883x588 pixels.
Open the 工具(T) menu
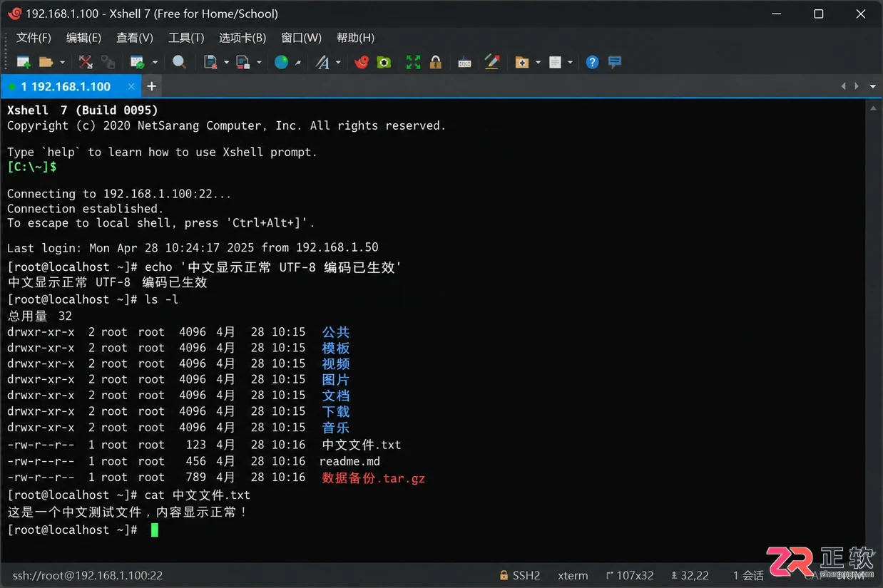186,38
